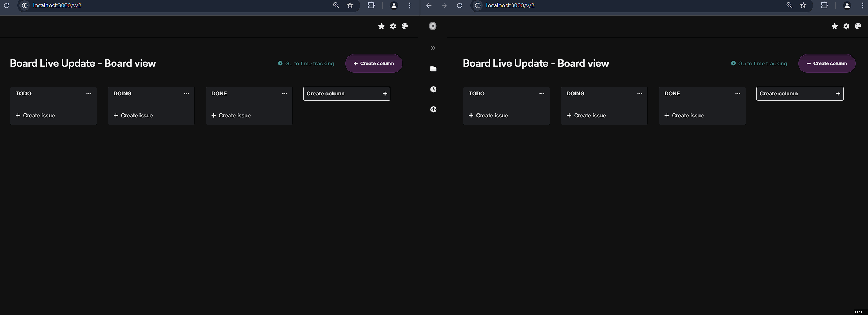868x315 pixels.
Task: Open profile avatar in left browser
Action: [394, 6]
